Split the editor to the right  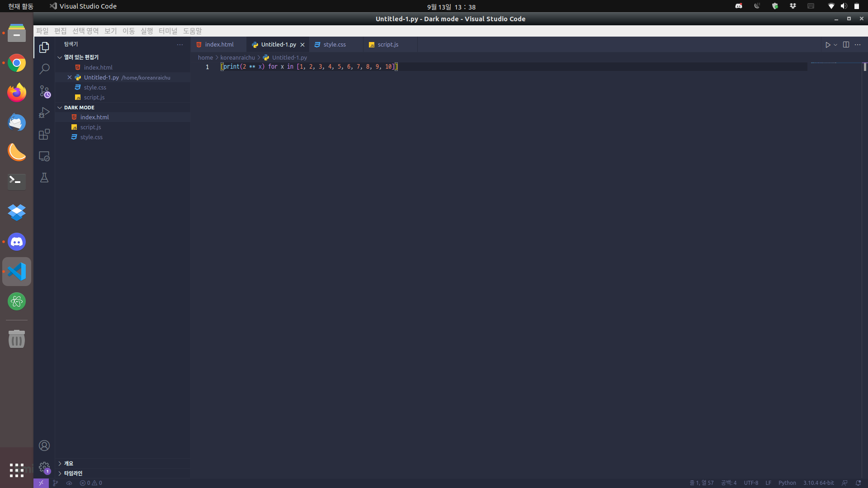(x=846, y=45)
